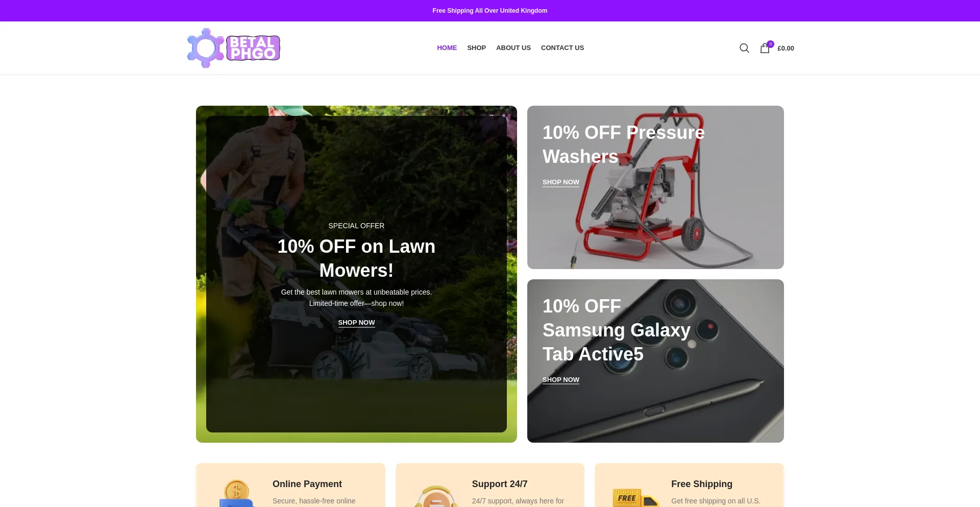Screen dimensions: 980x507
Task: Click SHOP NOW under Lawn Mowers offer
Action: coord(356,323)
